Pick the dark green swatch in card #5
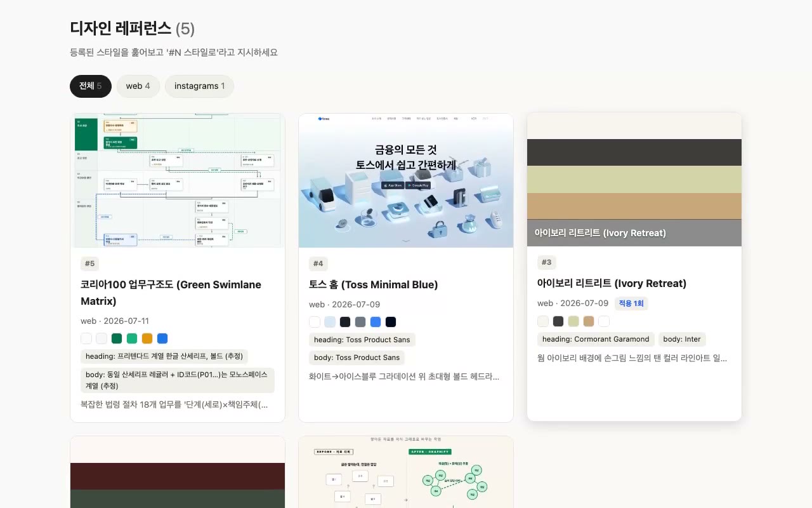Image resolution: width=812 pixels, height=508 pixels. (117, 338)
